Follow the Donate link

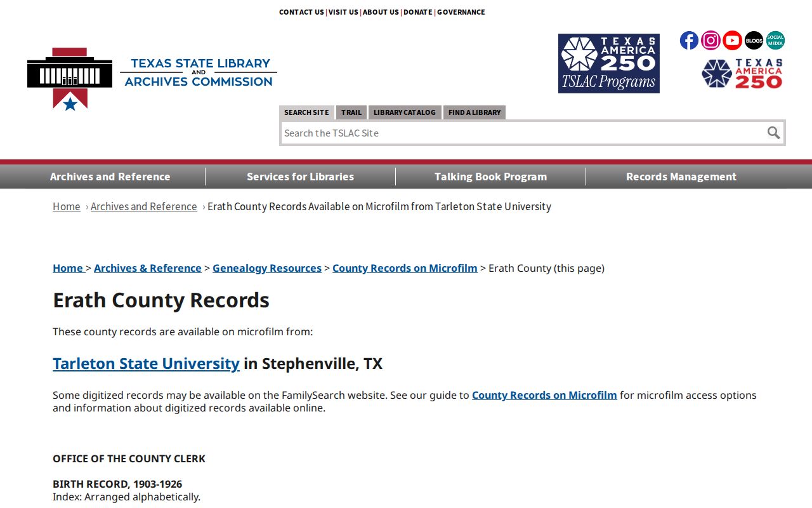(417, 12)
